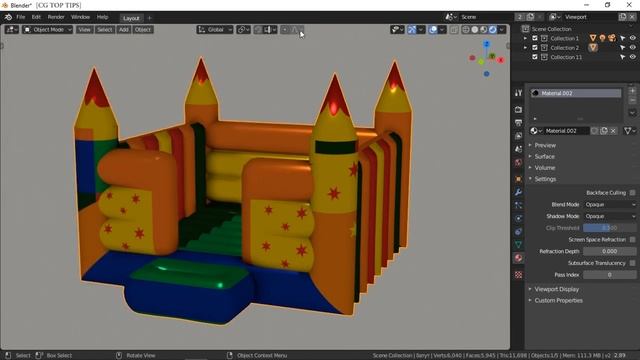Enable Screen Space Refraction checkbox
This screenshot has width=640, height=360.
tap(632, 240)
